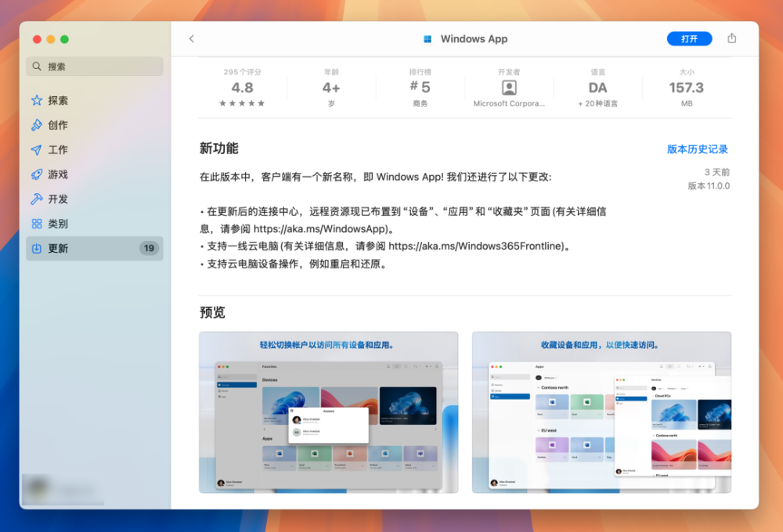
Task: Click the 4.8 rating value
Action: pyautogui.click(x=242, y=88)
